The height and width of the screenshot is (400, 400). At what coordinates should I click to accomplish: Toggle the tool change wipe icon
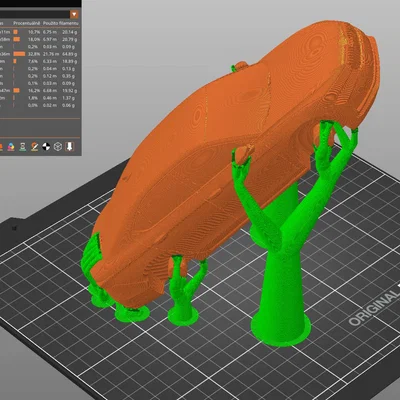tap(35, 147)
